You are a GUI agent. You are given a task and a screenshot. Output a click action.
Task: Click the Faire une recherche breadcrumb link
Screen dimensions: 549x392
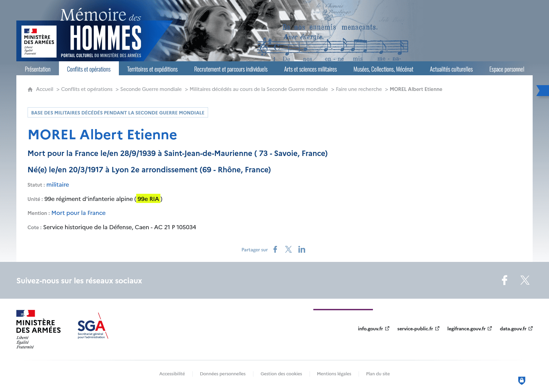pos(359,89)
